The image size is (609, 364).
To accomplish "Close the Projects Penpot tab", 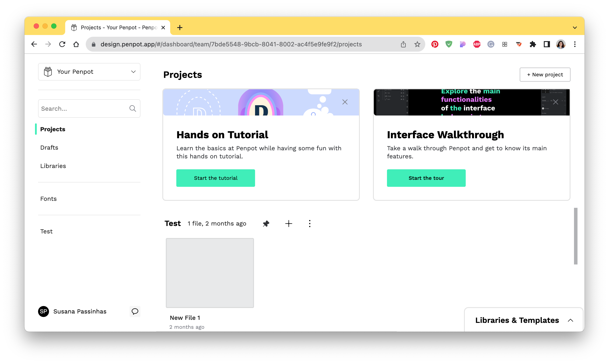I will [163, 28].
